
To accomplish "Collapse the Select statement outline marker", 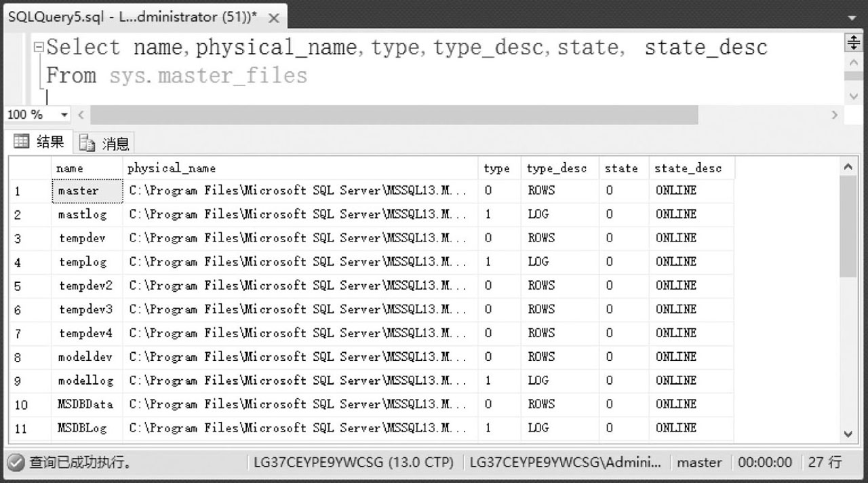I will [39, 48].
